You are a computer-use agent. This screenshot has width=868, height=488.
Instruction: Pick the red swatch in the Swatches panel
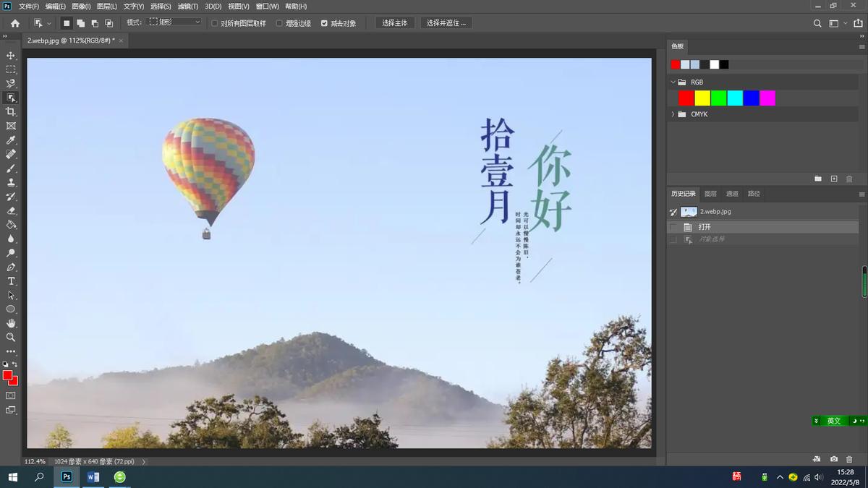pyautogui.click(x=685, y=98)
